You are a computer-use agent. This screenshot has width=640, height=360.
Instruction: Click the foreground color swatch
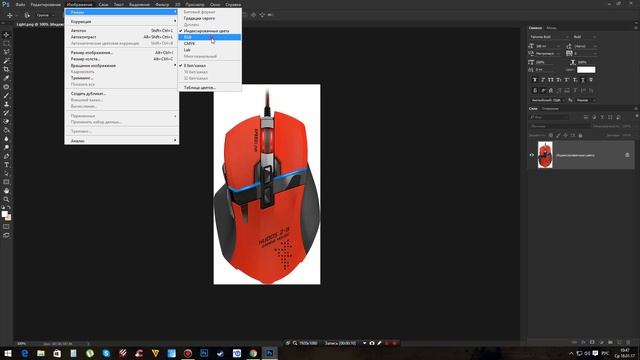tap(4, 214)
